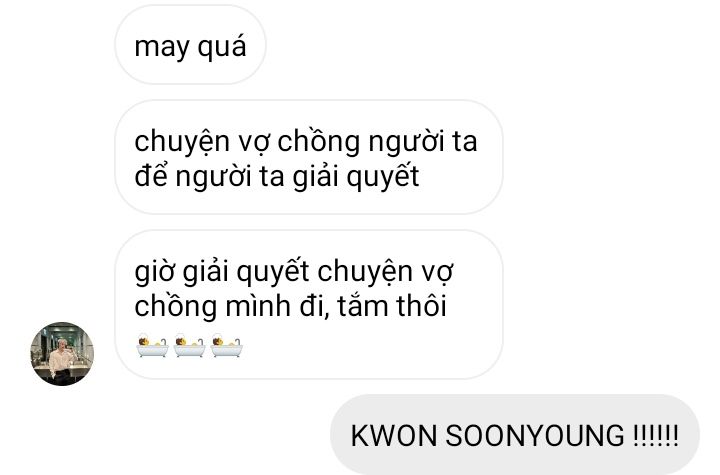Image resolution: width=720 pixels, height=475 pixels.
Task: Click the line "giờ giải quyết chuyện vợ"
Action: [294, 271]
